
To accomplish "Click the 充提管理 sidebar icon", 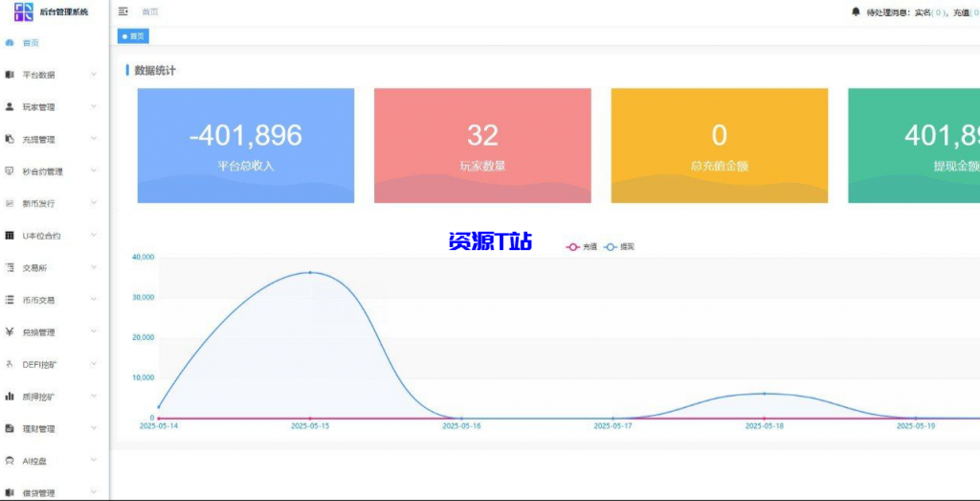I will coord(10,139).
